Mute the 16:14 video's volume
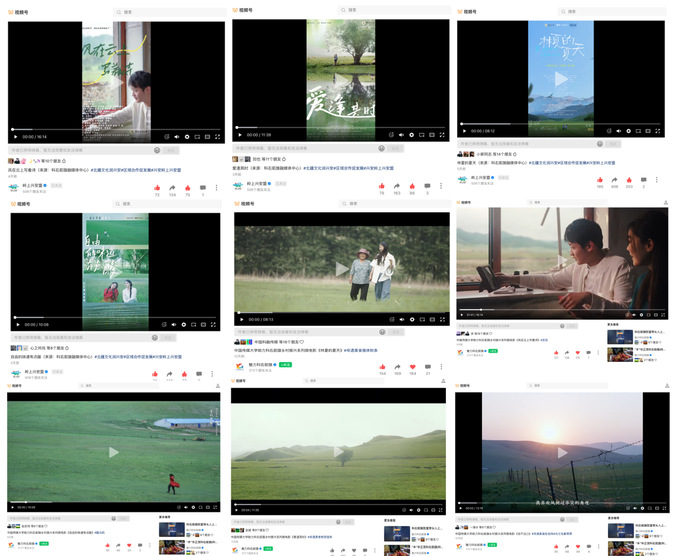 (176, 136)
